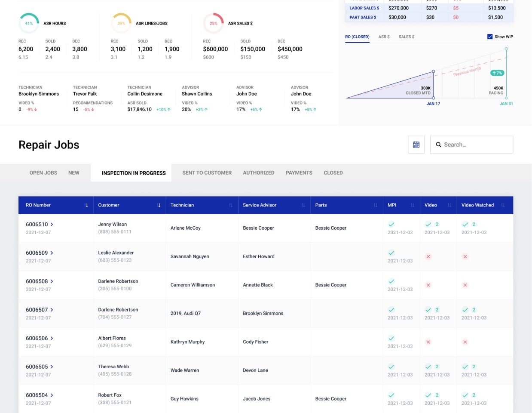This screenshot has width=532, height=413.
Task: Sort by Video column
Action: click(x=449, y=205)
